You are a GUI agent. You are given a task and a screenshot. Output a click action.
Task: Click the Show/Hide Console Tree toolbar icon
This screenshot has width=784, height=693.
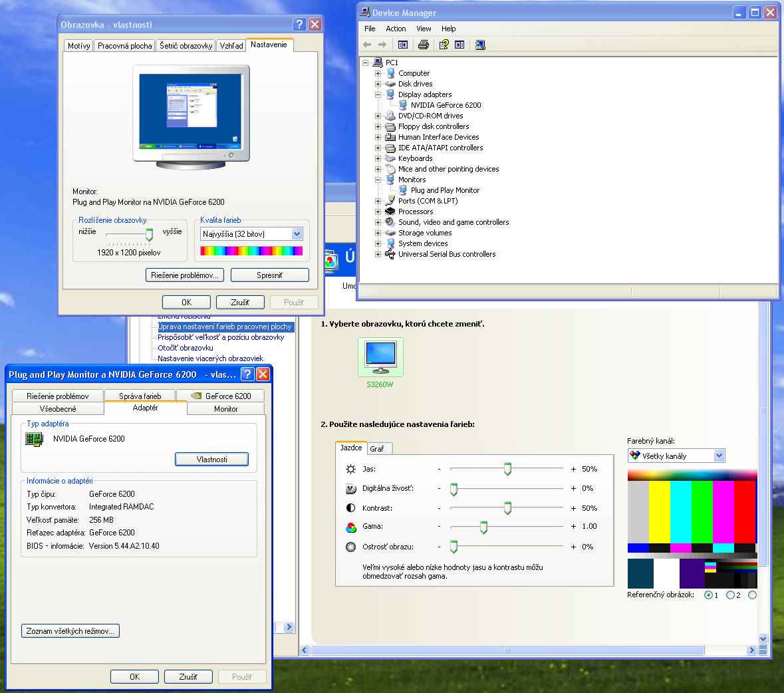click(x=403, y=45)
